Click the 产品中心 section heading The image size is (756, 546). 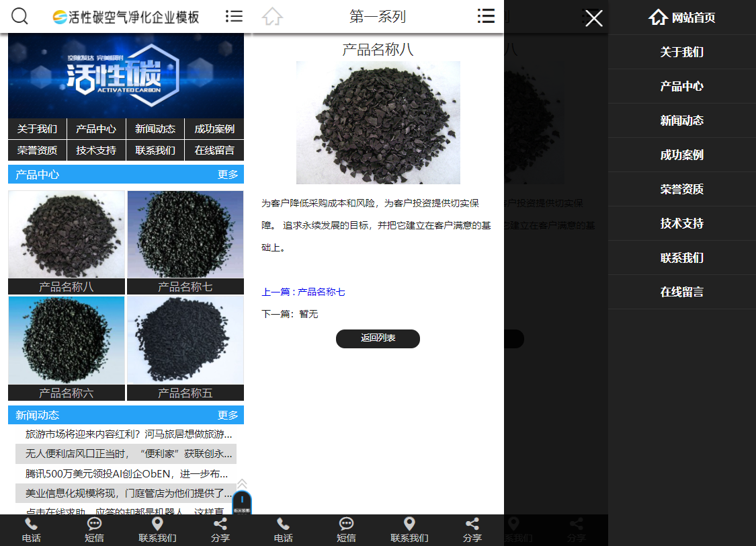click(x=37, y=175)
